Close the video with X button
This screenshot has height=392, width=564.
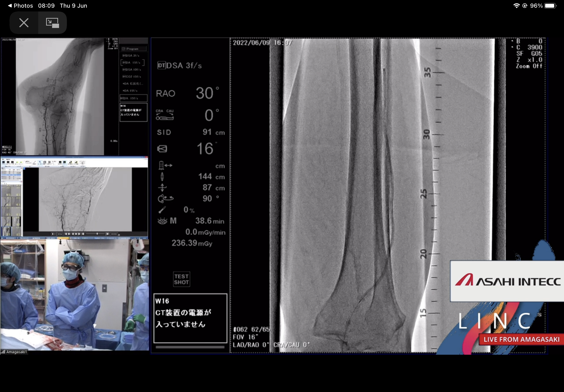[x=24, y=23]
